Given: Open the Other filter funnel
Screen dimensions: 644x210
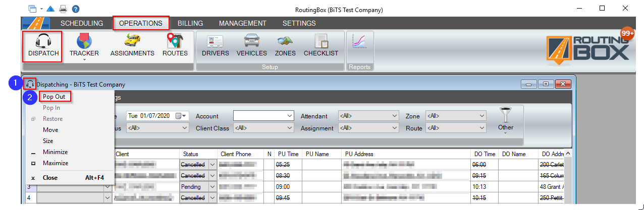Looking at the screenshot, I should pyautogui.click(x=506, y=120).
